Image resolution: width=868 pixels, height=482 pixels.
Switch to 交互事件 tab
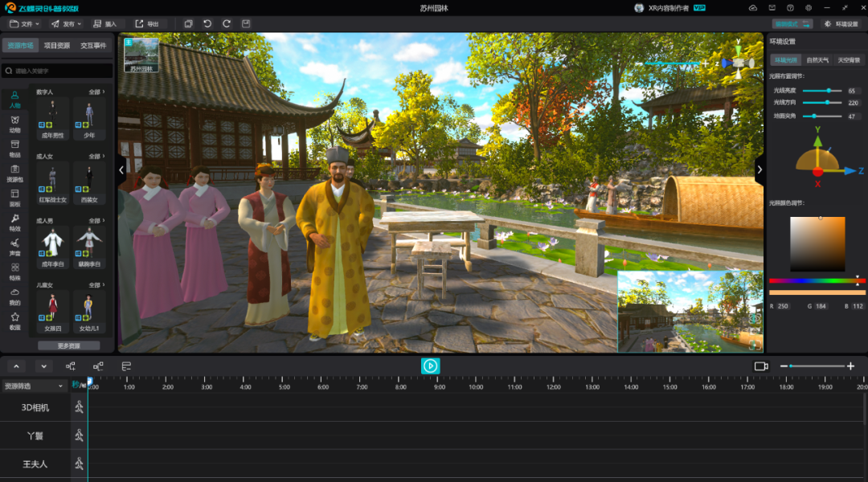(x=93, y=45)
